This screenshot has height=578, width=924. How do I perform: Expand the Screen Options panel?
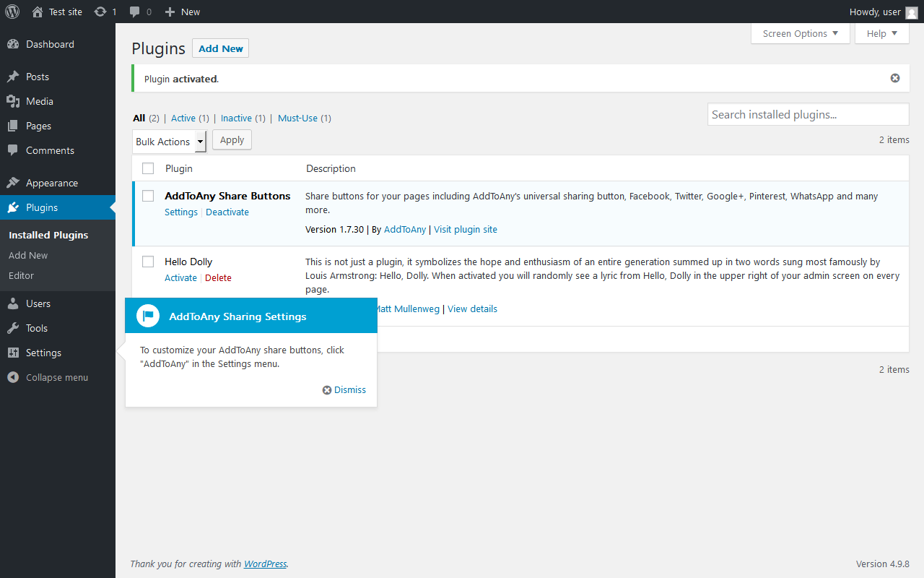(x=800, y=33)
